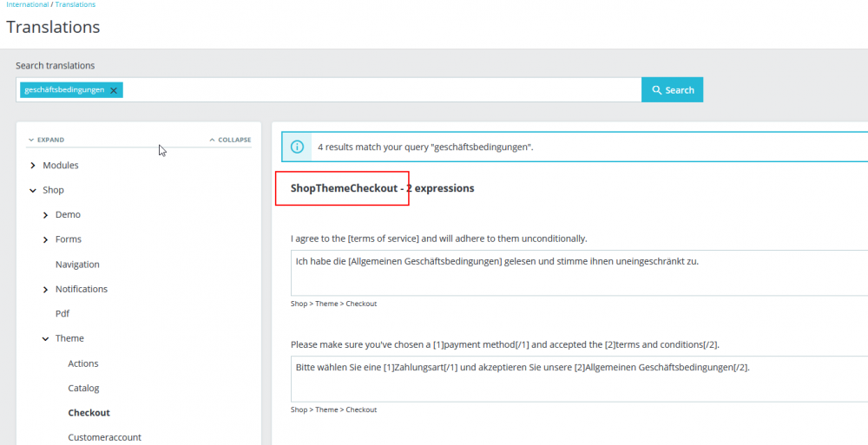Image resolution: width=868 pixels, height=445 pixels.
Task: Select Shop in the tree
Action: (53, 190)
